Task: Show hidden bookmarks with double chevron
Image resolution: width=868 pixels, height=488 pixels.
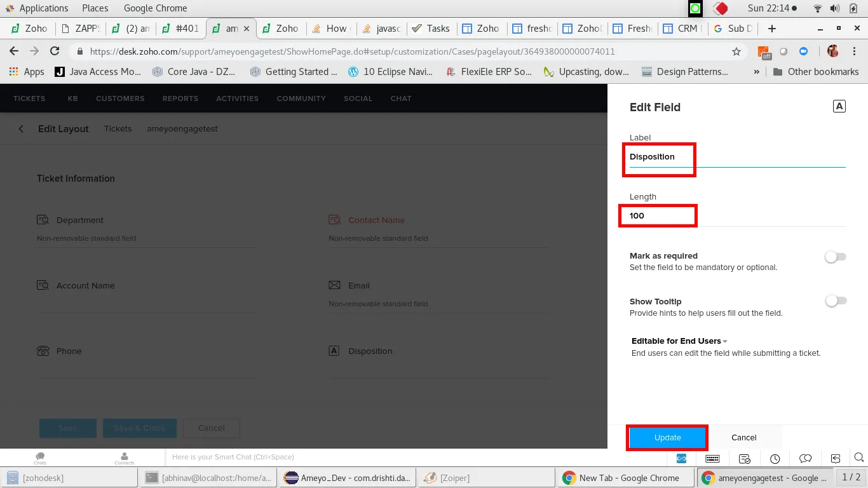Action: 756,72
